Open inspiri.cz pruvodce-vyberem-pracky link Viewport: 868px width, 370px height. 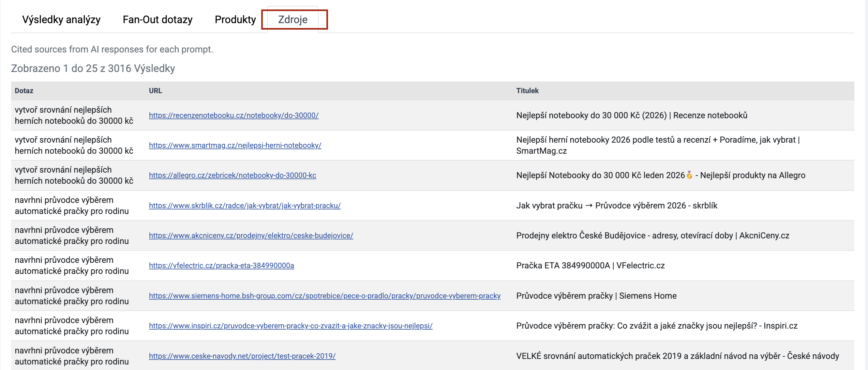[x=291, y=326]
